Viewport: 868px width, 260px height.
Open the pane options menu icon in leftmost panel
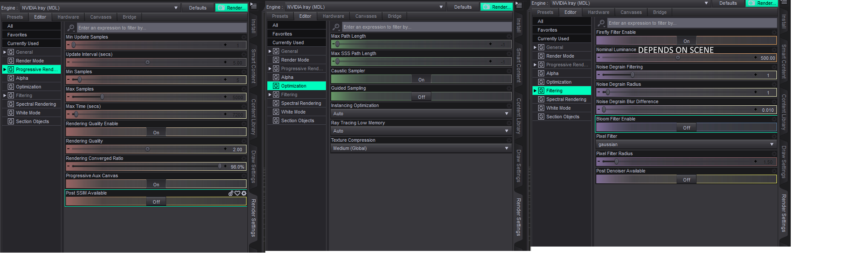[254, 6]
